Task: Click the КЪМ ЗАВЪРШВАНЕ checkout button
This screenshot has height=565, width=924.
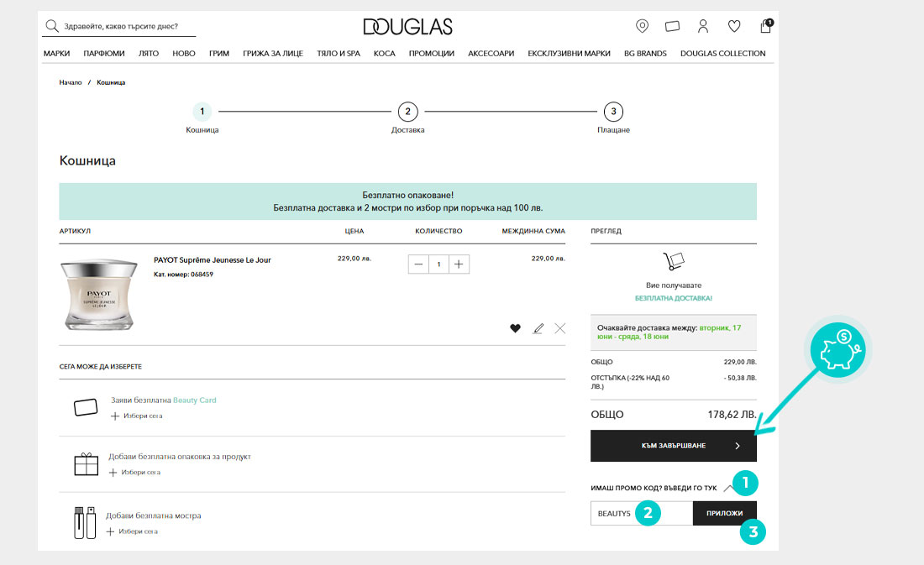Action: pos(674,446)
